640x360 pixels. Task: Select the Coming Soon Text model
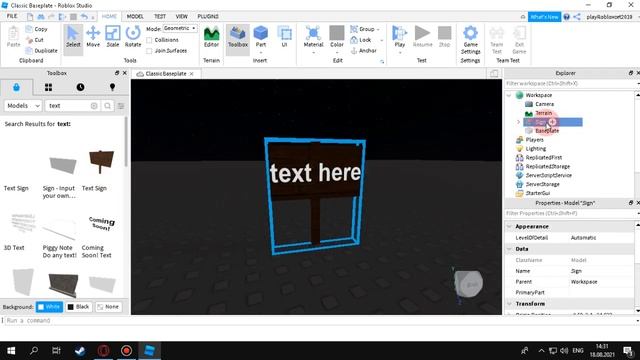(x=101, y=224)
